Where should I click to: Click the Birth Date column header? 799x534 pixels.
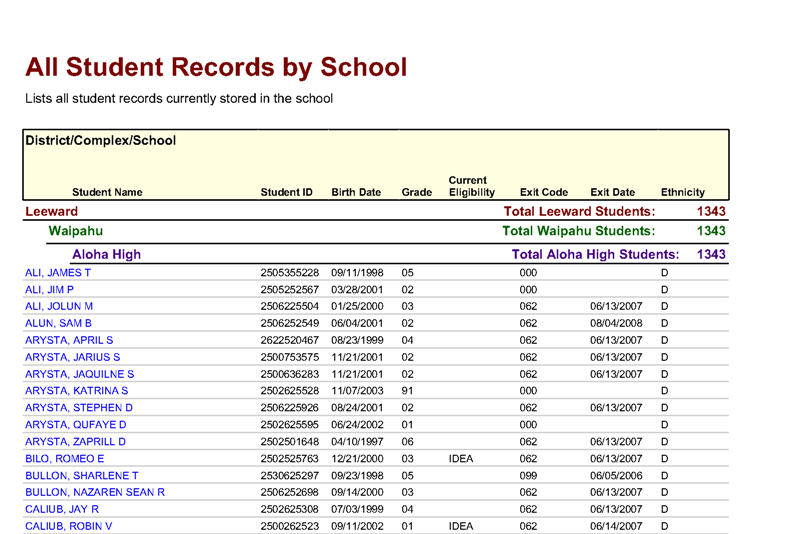point(356,192)
